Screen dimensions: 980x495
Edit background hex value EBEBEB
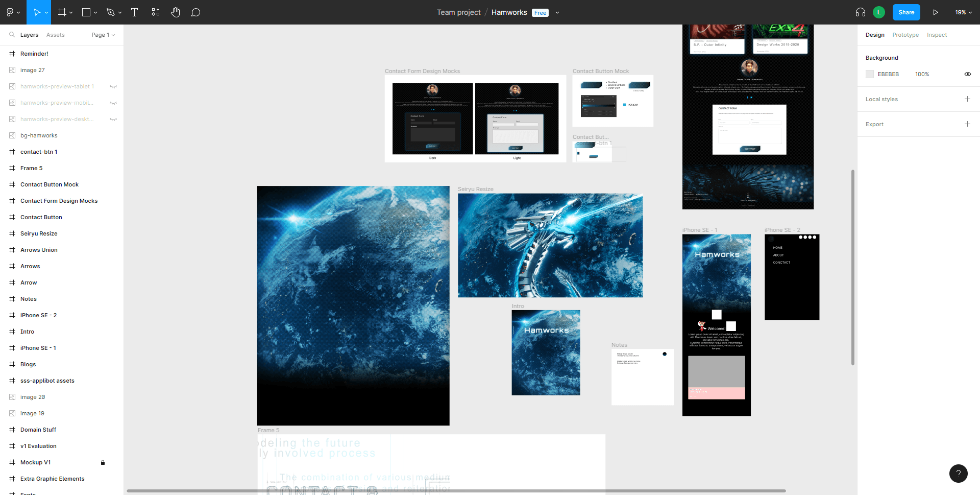[x=888, y=74]
